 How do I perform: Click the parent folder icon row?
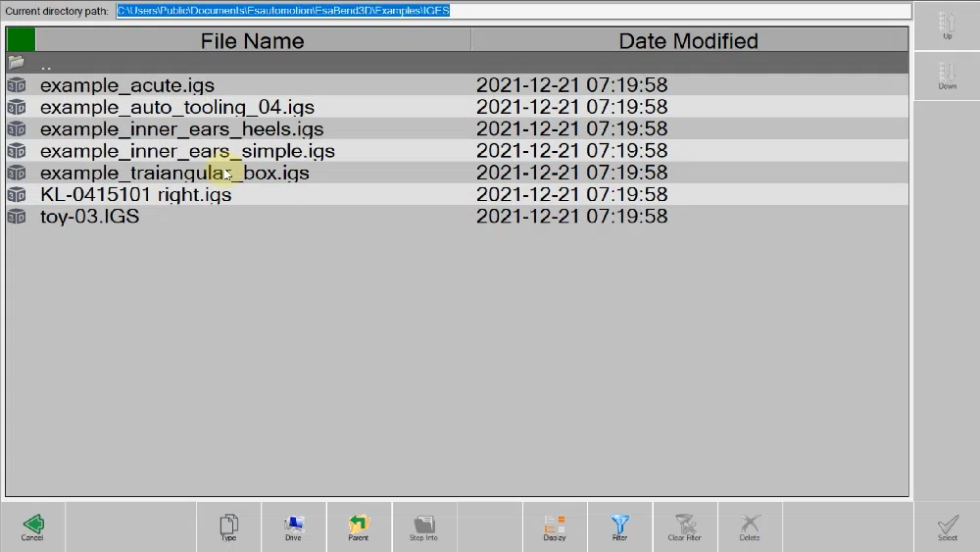[17, 63]
